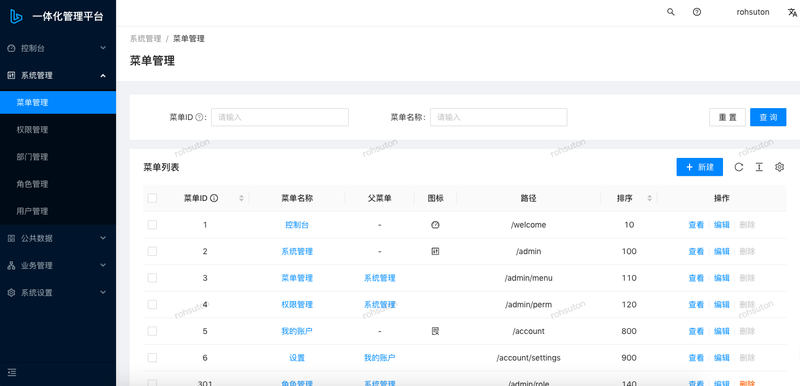Collapse the 系统管理 sidebar section
The image size is (800, 386).
click(x=58, y=75)
